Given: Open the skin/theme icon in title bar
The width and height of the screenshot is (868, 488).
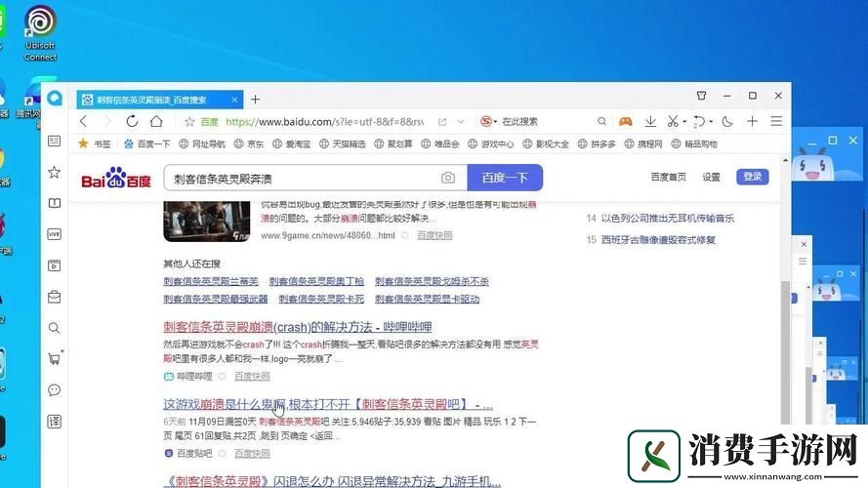Looking at the screenshot, I should click(701, 96).
